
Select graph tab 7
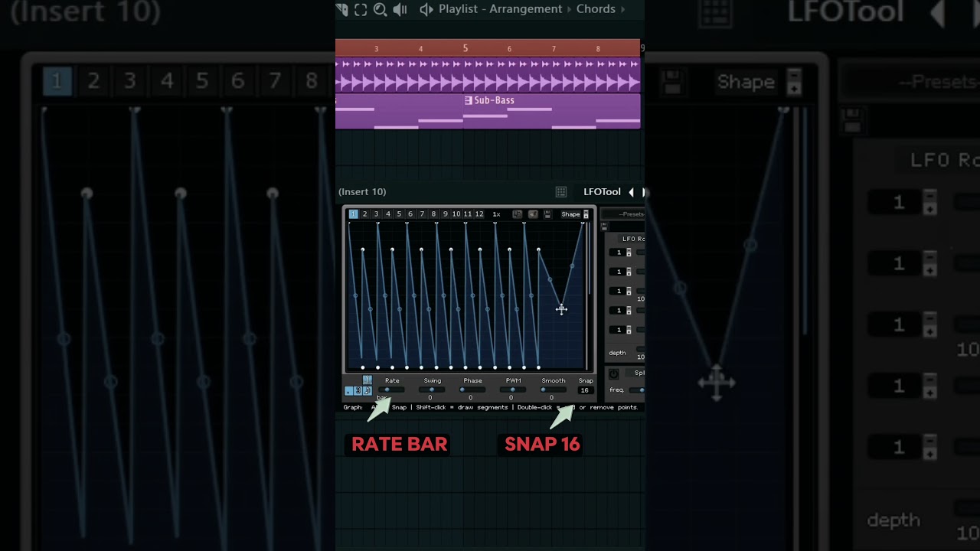[422, 214]
